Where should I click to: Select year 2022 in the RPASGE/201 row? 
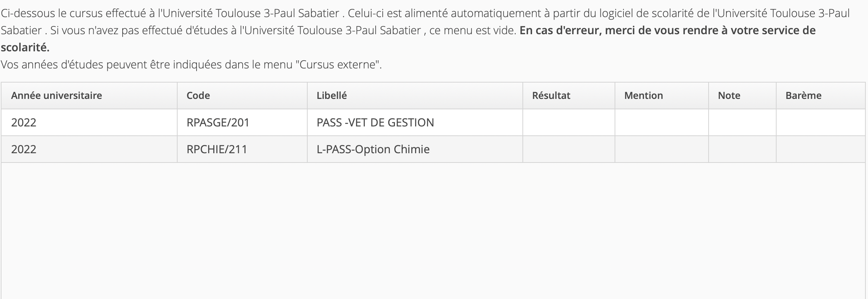tap(24, 122)
